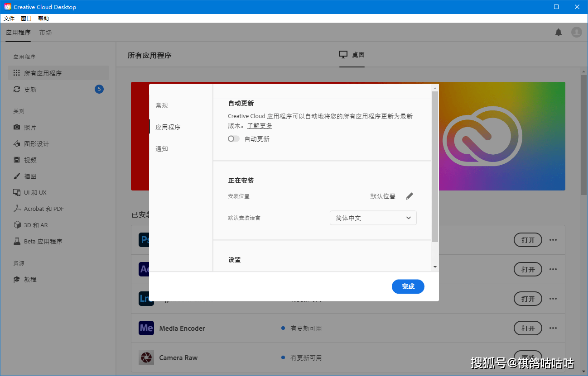Open the 了解更多 (Learn more) link

pos(259,125)
